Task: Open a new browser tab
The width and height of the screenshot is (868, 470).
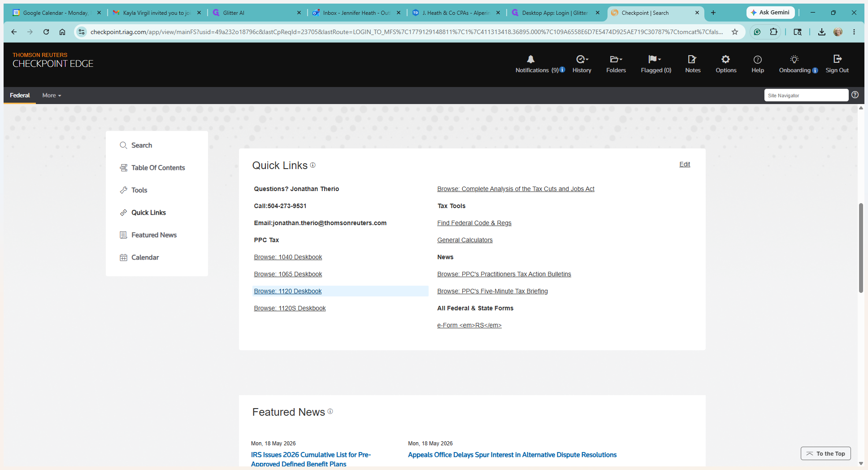Action: pos(713,13)
